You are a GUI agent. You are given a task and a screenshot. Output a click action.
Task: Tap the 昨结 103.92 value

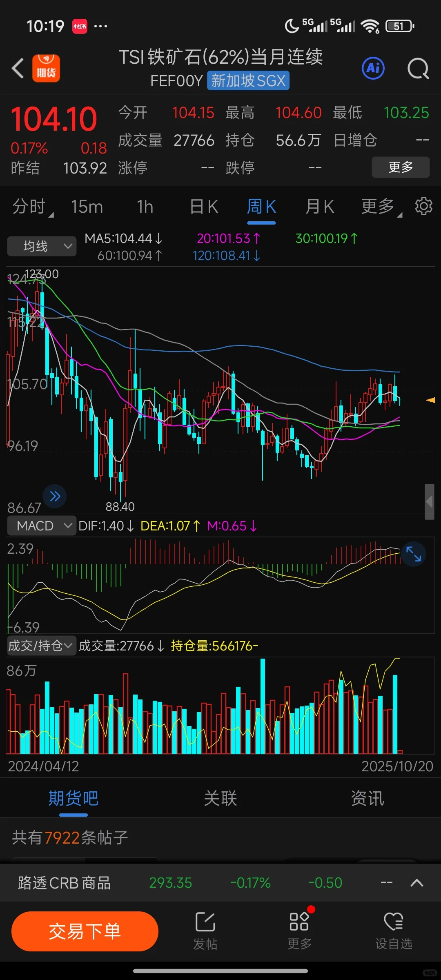[x=85, y=168]
